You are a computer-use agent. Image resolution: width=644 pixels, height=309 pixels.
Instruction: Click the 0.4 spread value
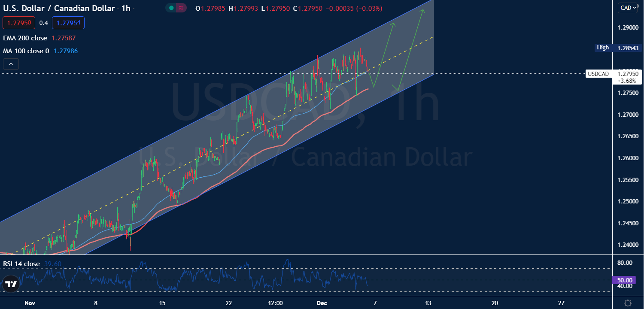[43, 23]
